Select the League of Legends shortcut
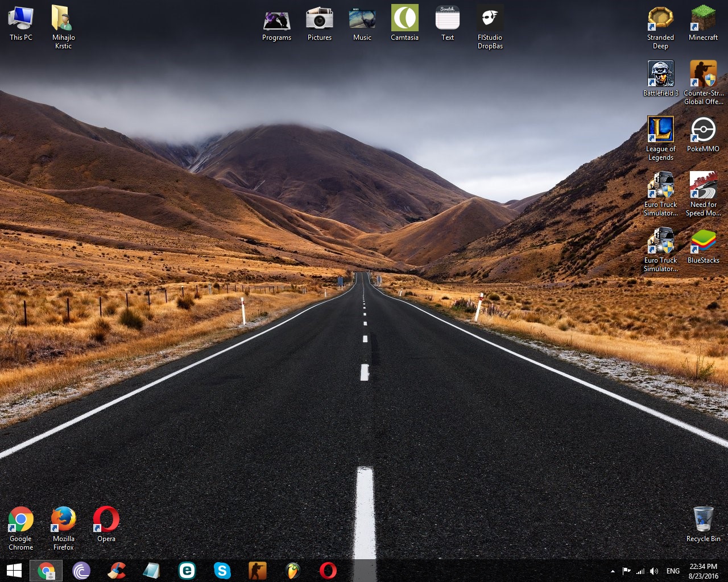 661,138
